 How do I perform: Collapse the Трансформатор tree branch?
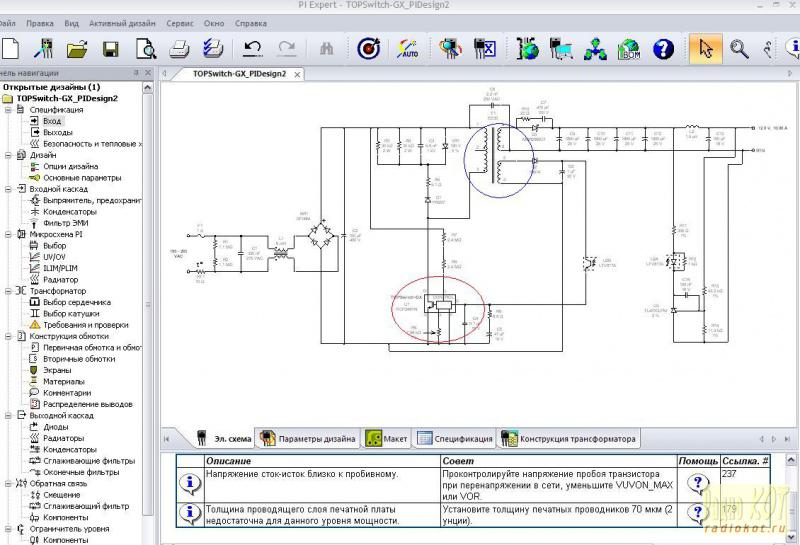[9, 291]
